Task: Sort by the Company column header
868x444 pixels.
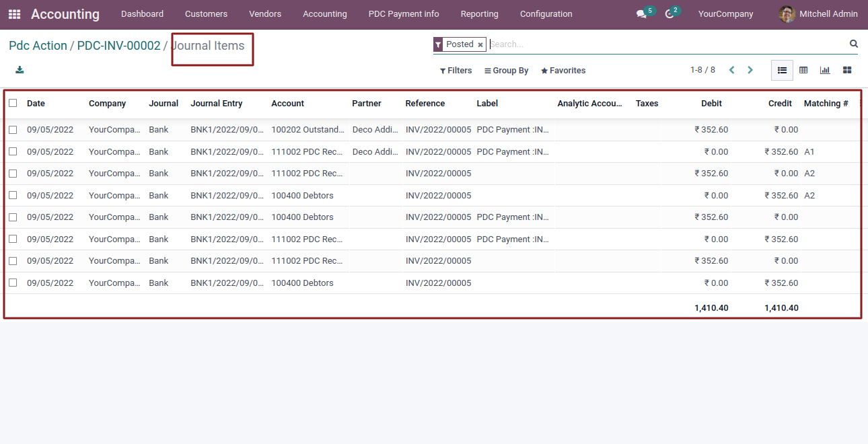Action: point(108,104)
